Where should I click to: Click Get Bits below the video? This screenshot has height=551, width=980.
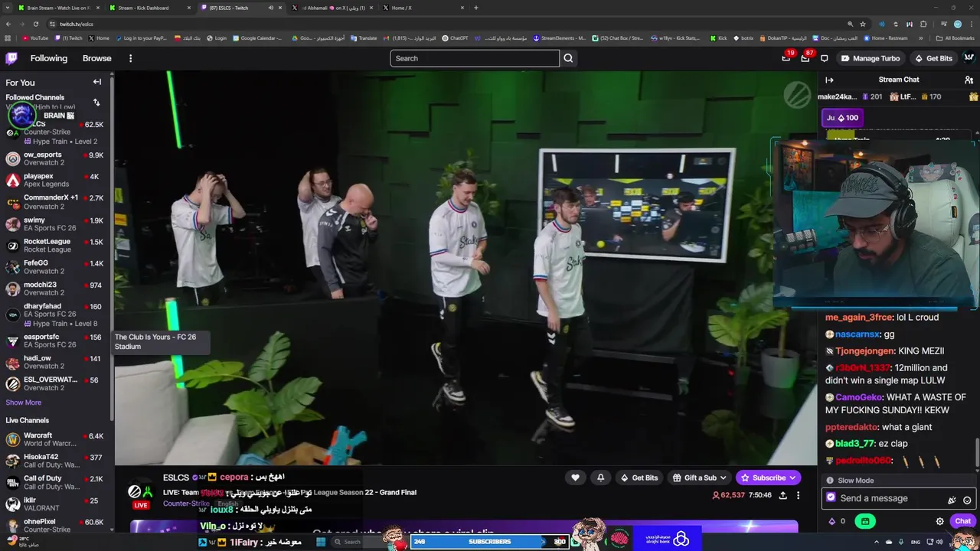pos(639,478)
